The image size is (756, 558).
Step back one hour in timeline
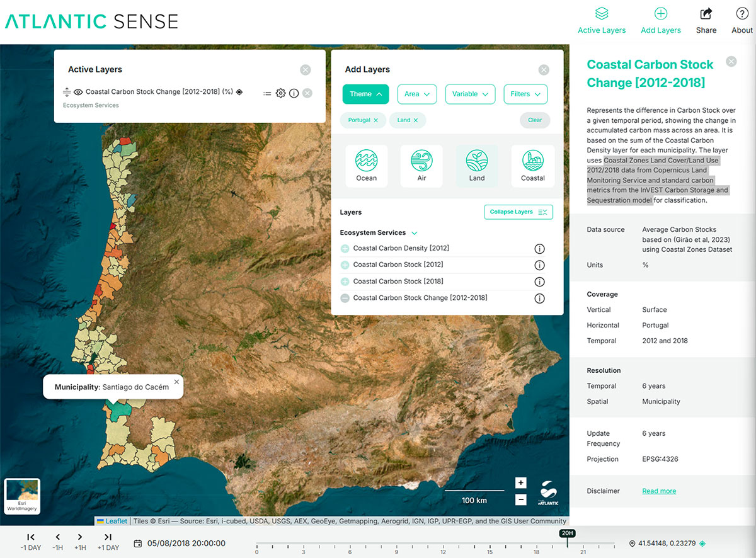click(x=57, y=542)
